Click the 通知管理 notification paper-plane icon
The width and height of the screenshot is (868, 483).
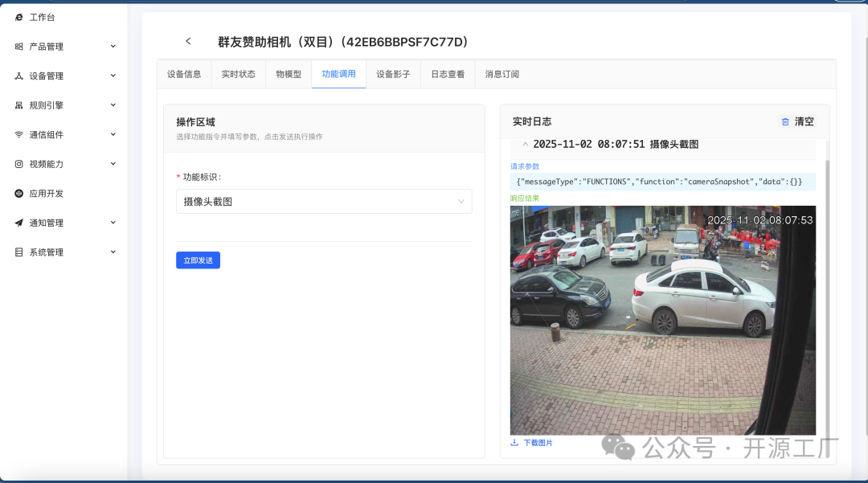[18, 222]
